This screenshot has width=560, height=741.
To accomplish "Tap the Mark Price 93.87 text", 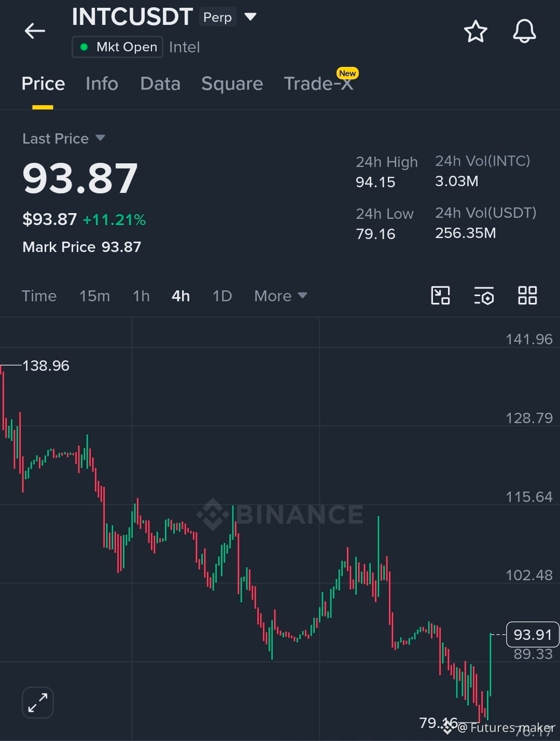I will point(82,247).
